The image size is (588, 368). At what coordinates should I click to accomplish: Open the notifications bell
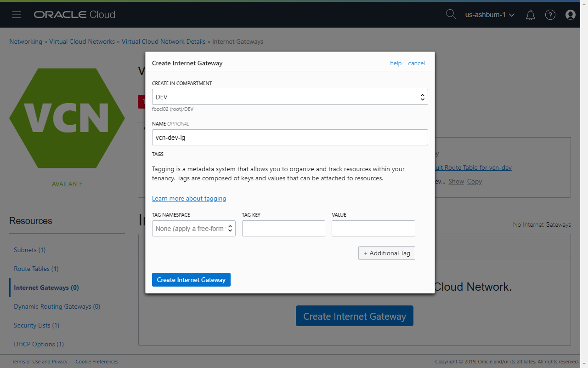pos(530,15)
